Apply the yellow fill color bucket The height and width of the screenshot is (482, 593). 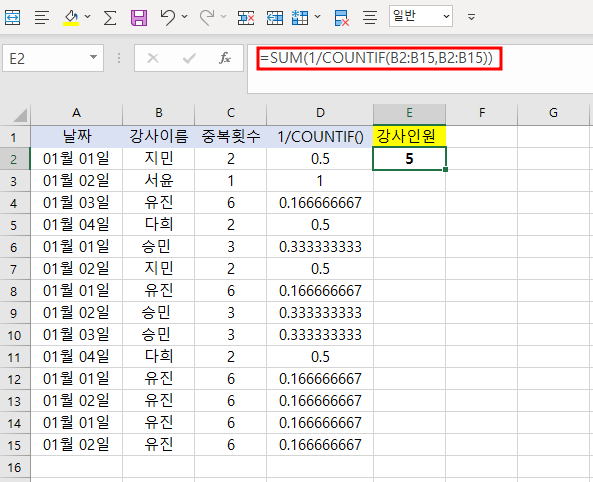pos(71,17)
